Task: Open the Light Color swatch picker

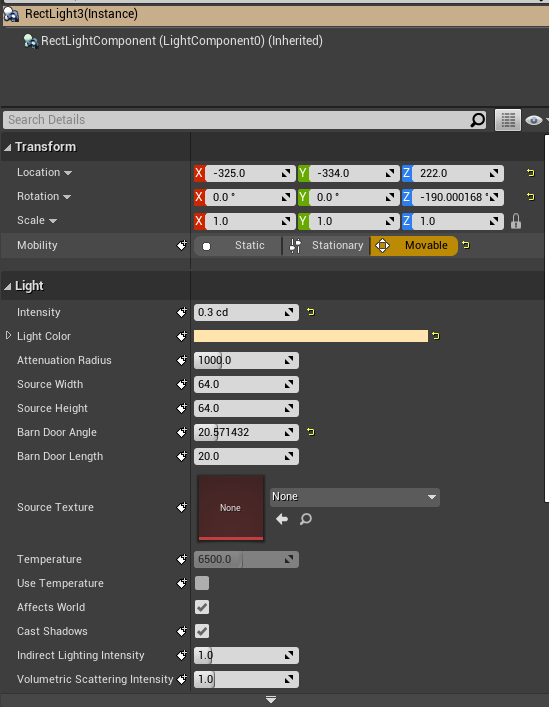Action: coord(311,336)
